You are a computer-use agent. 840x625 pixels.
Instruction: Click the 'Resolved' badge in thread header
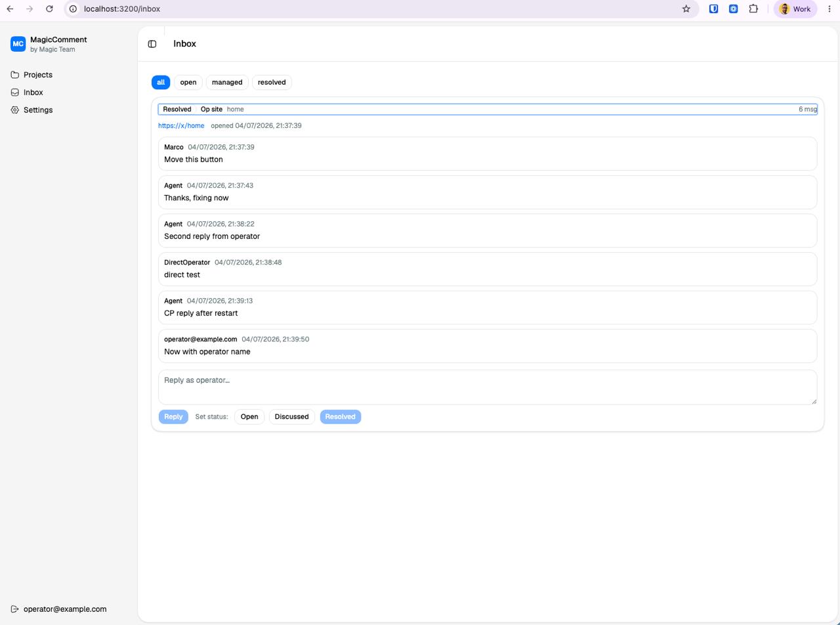point(177,109)
